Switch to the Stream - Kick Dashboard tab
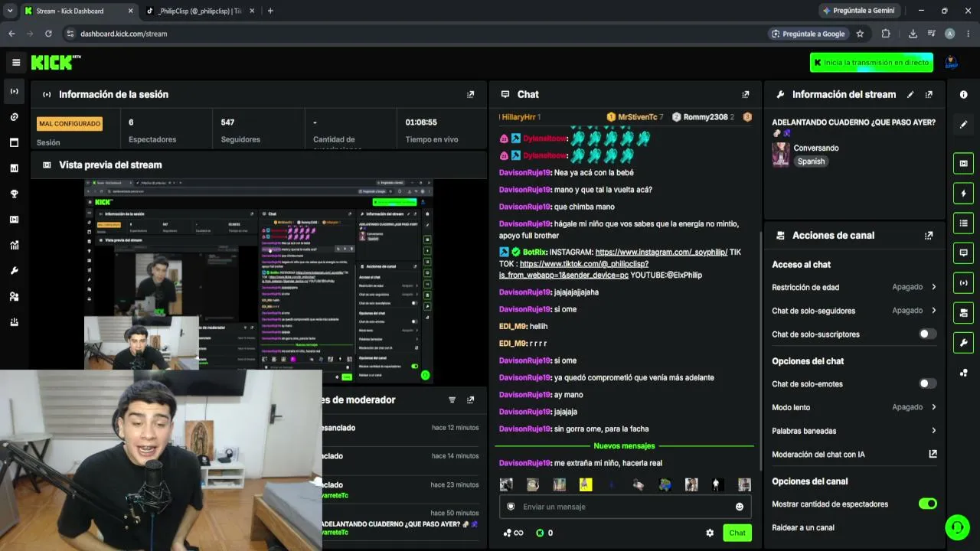This screenshot has height=551, width=980. [x=79, y=11]
